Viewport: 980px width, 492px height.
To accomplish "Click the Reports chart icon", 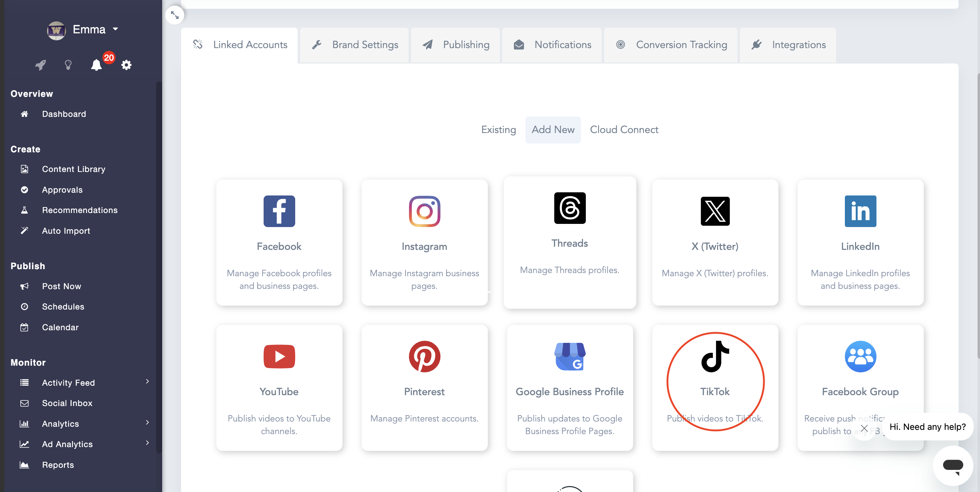I will [24, 465].
